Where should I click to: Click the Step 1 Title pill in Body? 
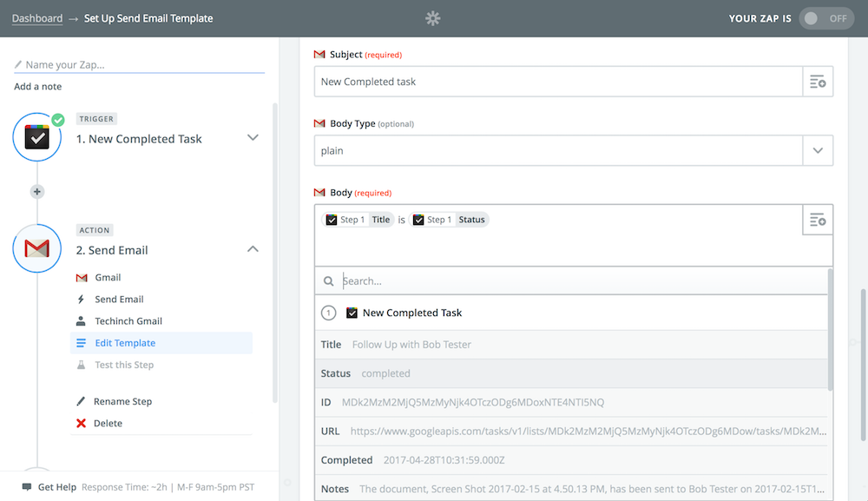(x=358, y=220)
